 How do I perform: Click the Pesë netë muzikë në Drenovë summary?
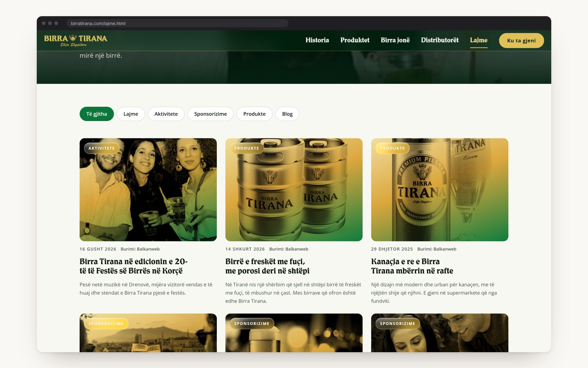coord(146,289)
